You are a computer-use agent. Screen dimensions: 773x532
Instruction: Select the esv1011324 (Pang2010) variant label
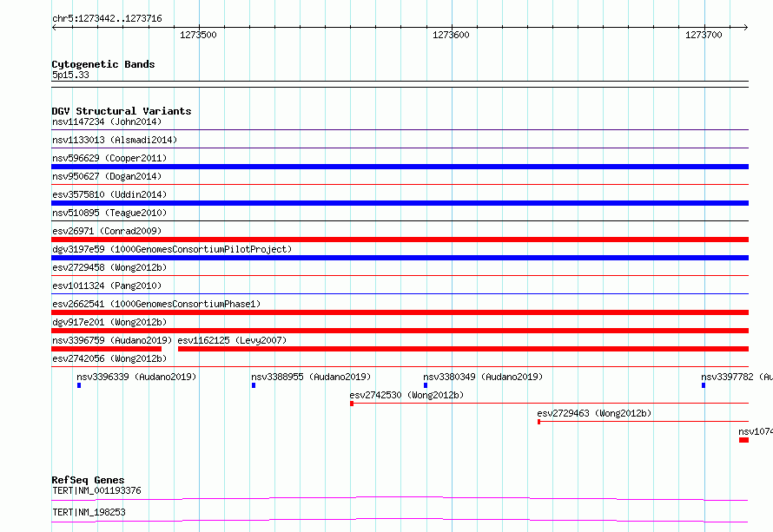[x=107, y=286]
